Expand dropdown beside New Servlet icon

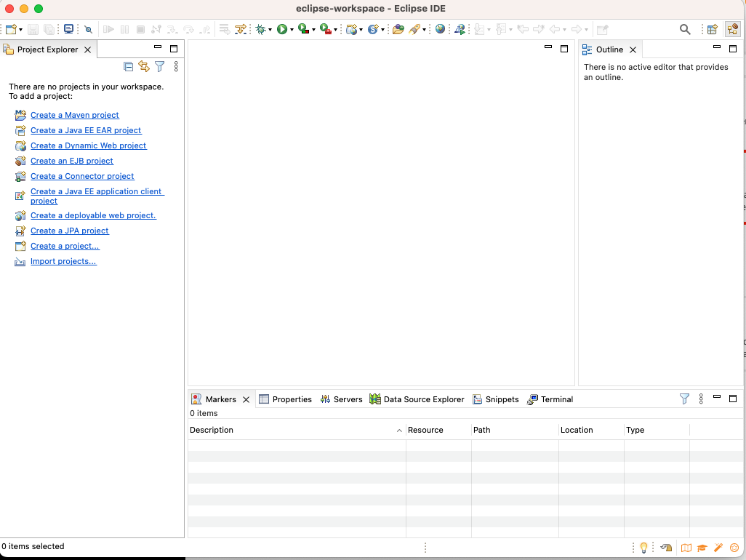click(382, 30)
